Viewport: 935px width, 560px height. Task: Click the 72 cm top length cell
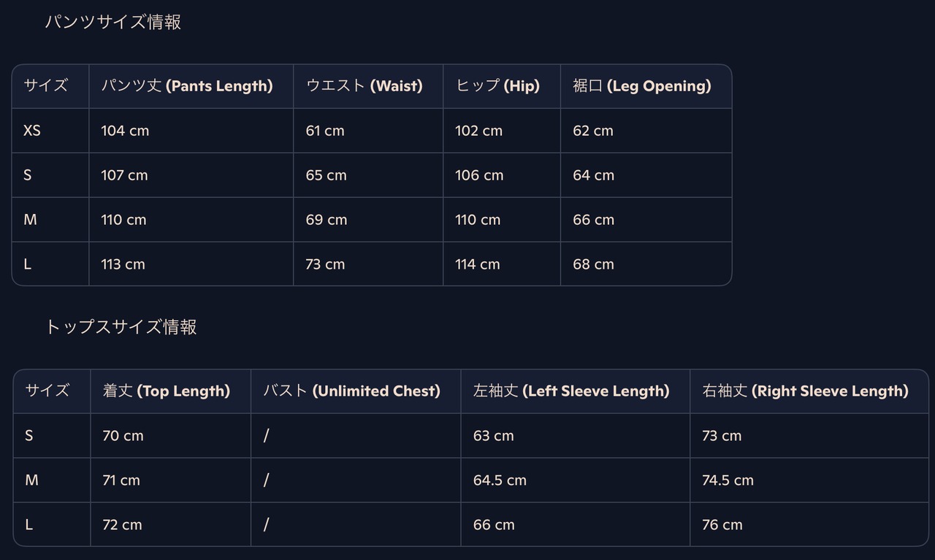[122, 525]
